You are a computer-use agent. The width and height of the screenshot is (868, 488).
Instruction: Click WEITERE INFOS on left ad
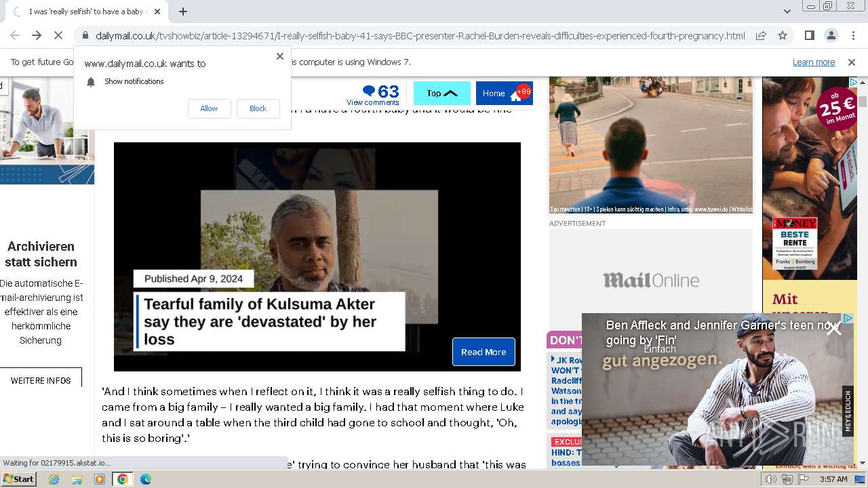coord(41,380)
